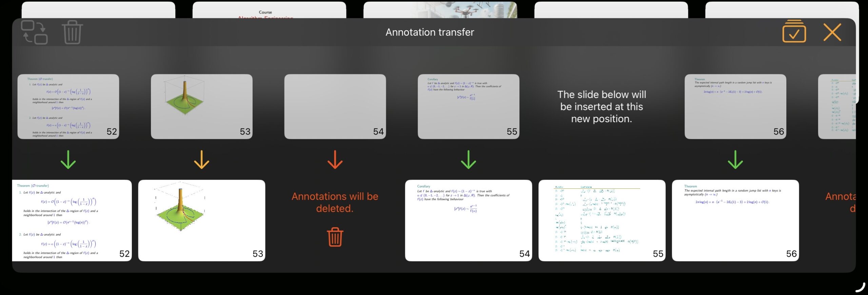868x295 pixels.
Task: Click the yellow transfer arrow under old slide 53
Action: pos(201,160)
